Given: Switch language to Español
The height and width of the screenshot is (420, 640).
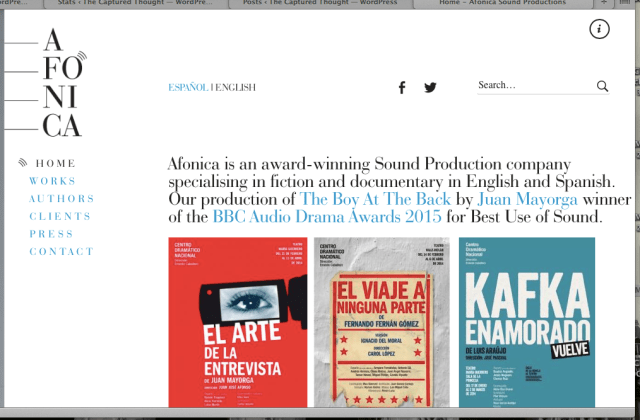Looking at the screenshot, I should click(x=188, y=88).
